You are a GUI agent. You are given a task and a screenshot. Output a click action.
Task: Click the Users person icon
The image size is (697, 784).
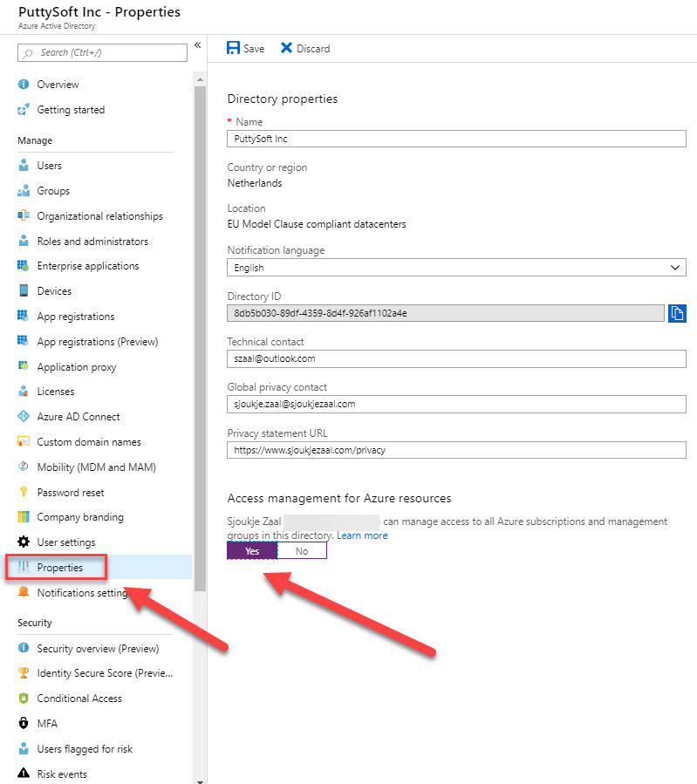[24, 165]
